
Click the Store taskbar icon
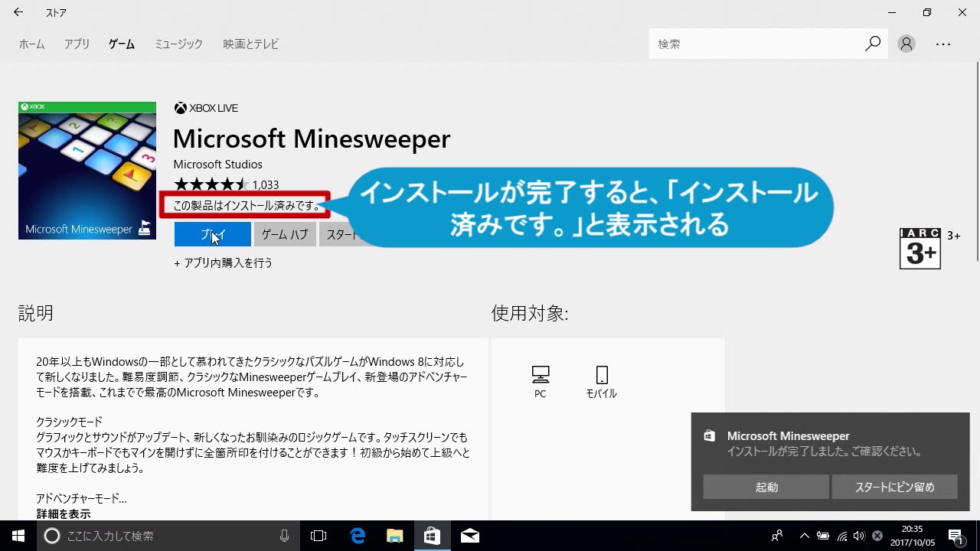[x=433, y=536]
